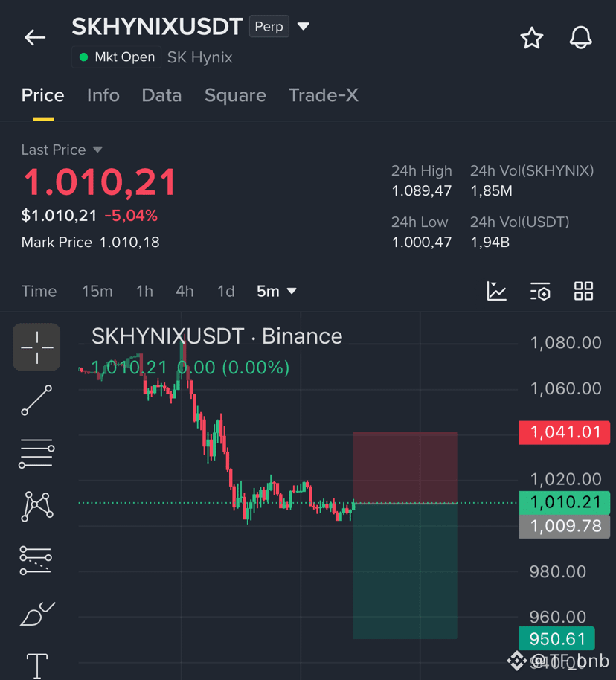This screenshot has height=680, width=616.
Task: Click the red stop-loss zone on chart
Action: tap(405, 467)
